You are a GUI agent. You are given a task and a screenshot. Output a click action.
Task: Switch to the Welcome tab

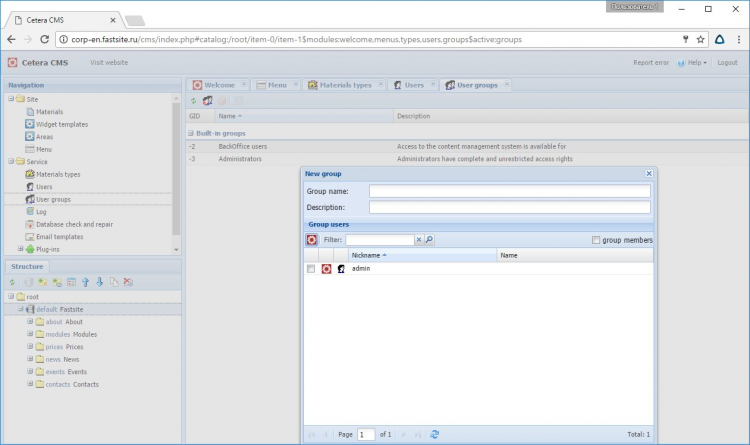click(217, 85)
